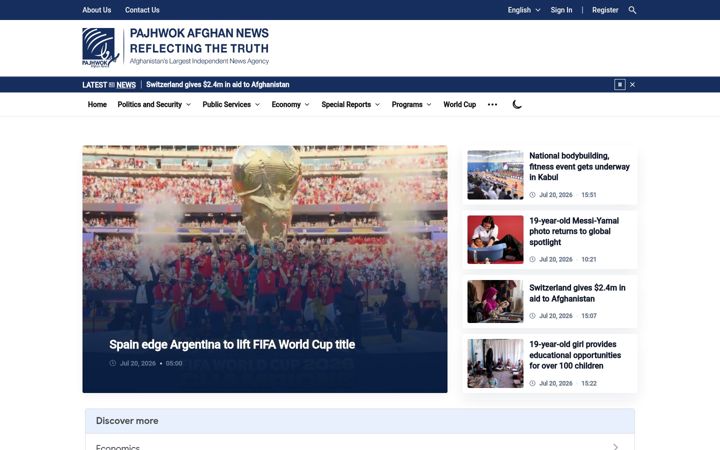Expand the Economy menu
Screen dimensions: 720x450
tap(290, 105)
